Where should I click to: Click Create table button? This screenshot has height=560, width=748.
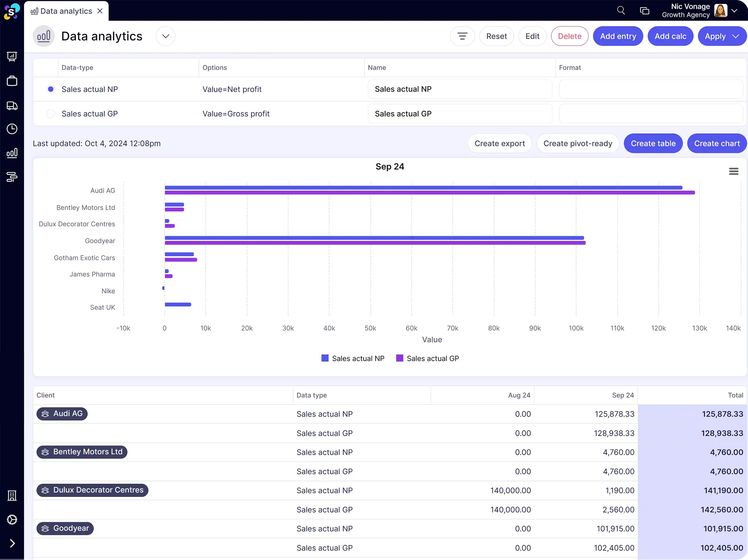click(653, 144)
